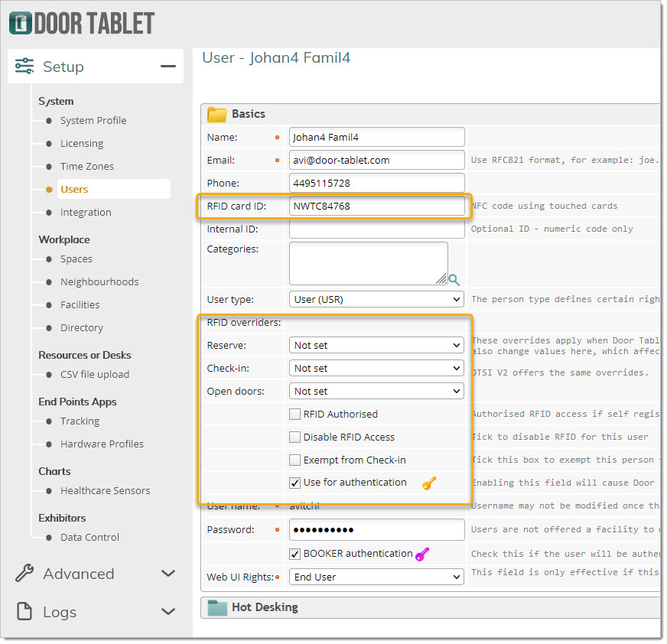Click the Categories magnifier search icon
The width and height of the screenshot is (667, 644).
pyautogui.click(x=454, y=280)
